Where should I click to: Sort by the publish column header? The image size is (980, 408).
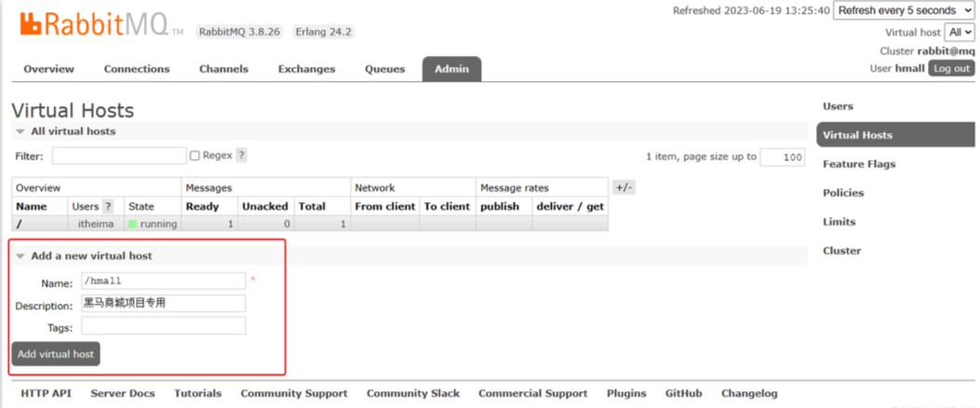[x=500, y=207]
